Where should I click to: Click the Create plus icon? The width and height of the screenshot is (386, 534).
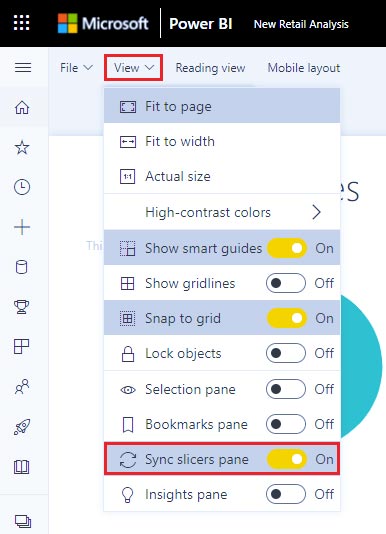click(22, 227)
